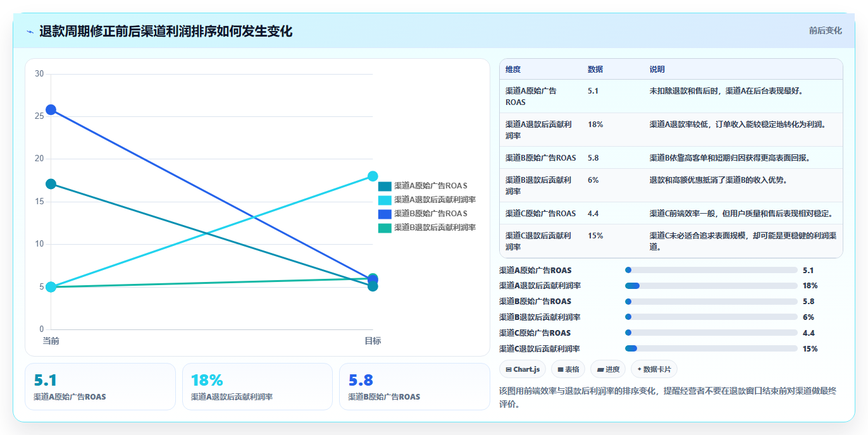Toggle legend swatch for 渠道A退款后贡献利润率

[x=385, y=200]
